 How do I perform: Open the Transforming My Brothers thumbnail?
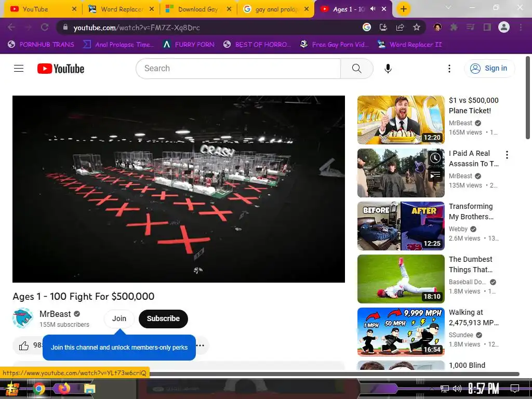click(x=401, y=226)
